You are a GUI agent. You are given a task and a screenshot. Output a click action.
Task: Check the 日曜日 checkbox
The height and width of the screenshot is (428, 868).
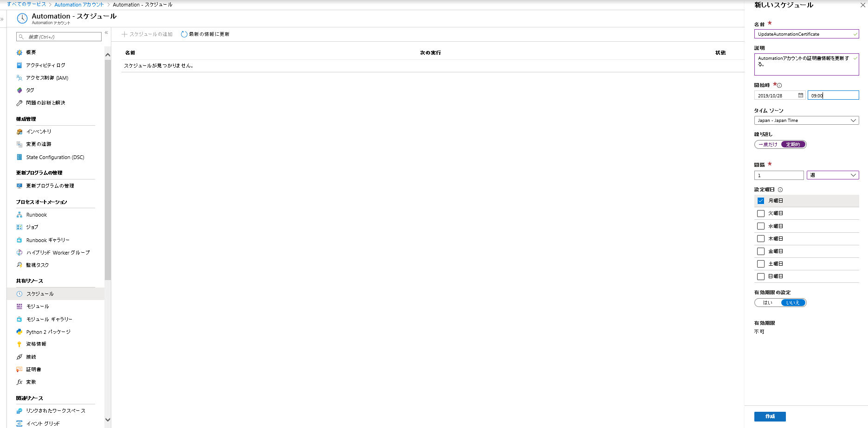(761, 276)
